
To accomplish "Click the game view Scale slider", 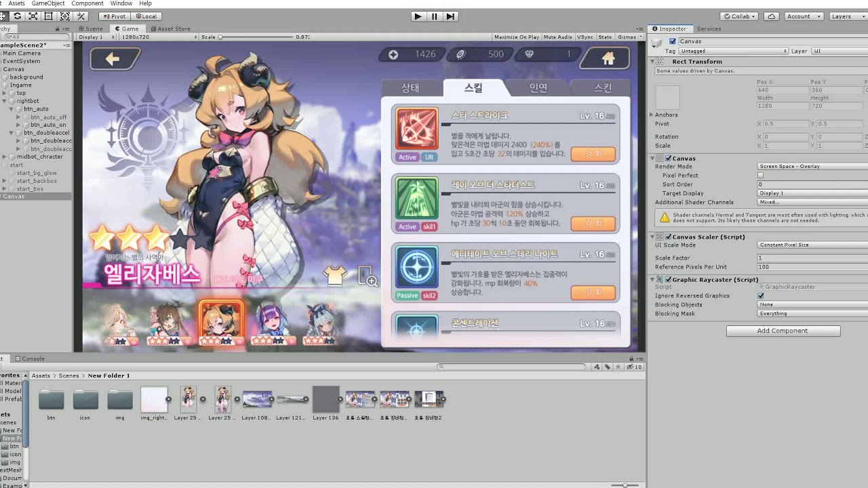I will [x=255, y=37].
